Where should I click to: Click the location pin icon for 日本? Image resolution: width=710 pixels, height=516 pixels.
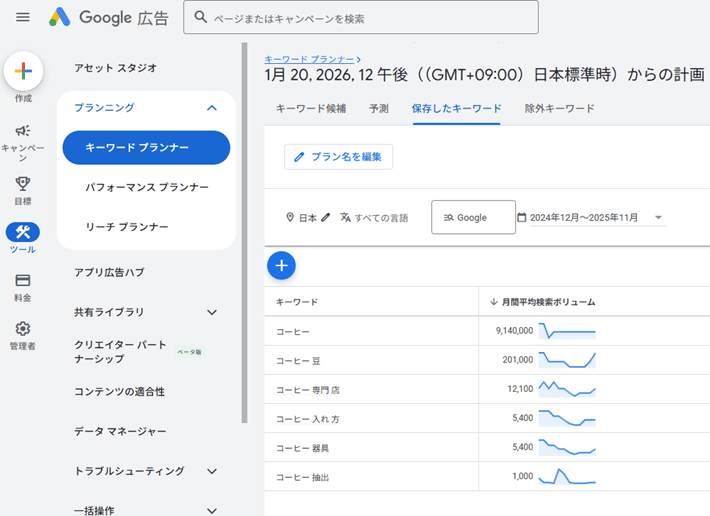pos(290,217)
